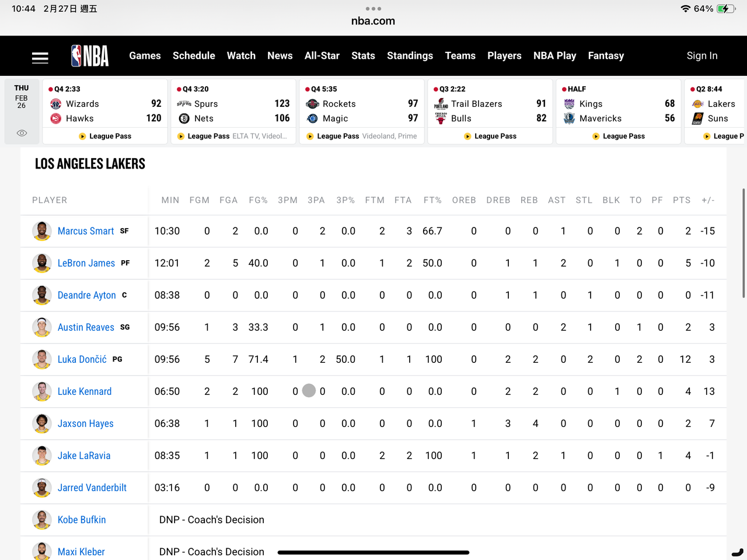Click the Trail Blazers team logo
Image resolution: width=747 pixels, height=560 pixels.
(x=441, y=104)
